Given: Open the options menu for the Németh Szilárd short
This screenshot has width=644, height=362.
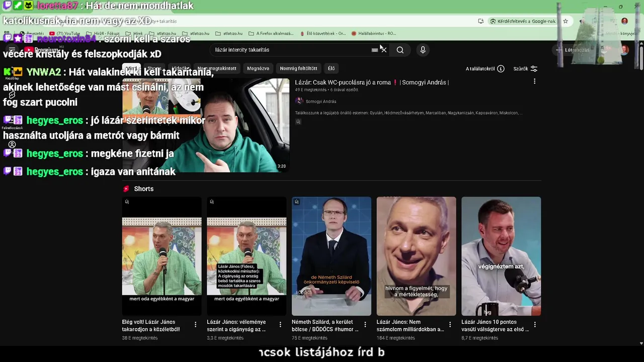Looking at the screenshot, I should pos(365,325).
